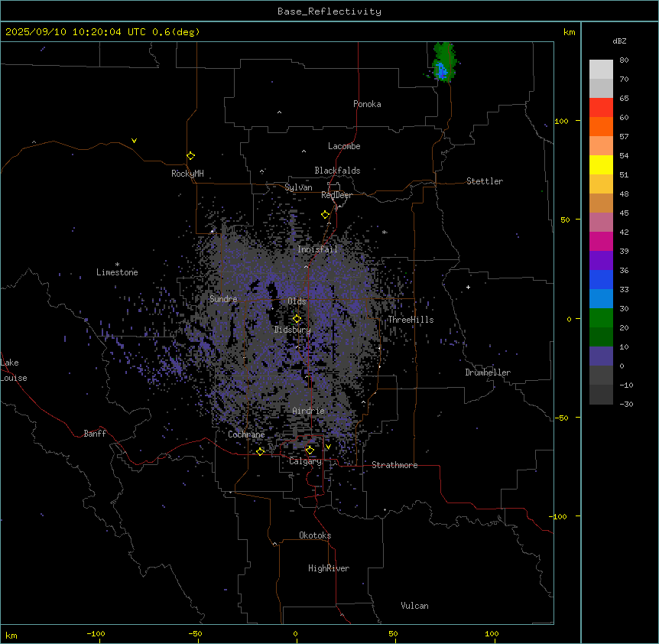659x644 pixels.
Task: Pick the bright green swatch between 30 and 20
Action: [x=601, y=318]
